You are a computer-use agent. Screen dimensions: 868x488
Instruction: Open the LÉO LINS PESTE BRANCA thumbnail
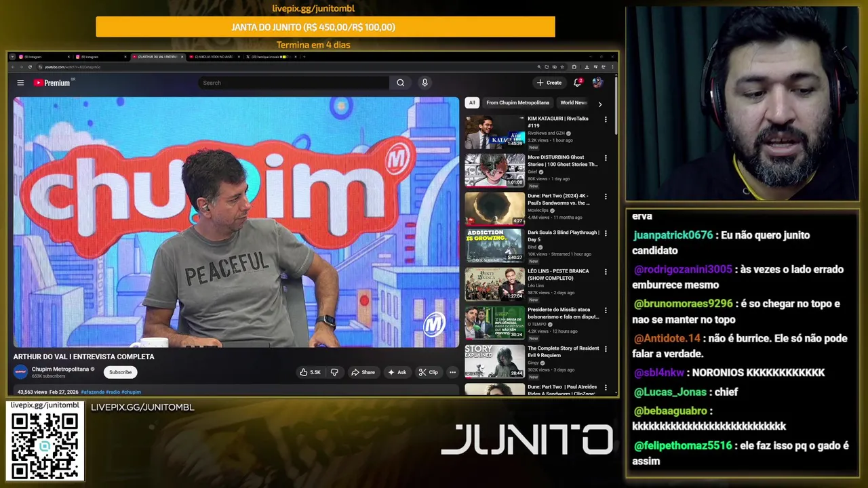tap(494, 284)
